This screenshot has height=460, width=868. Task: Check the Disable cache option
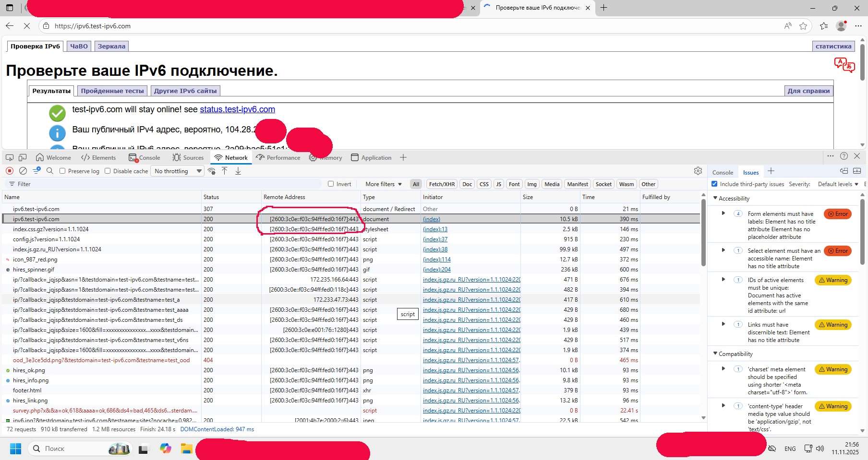pos(108,171)
